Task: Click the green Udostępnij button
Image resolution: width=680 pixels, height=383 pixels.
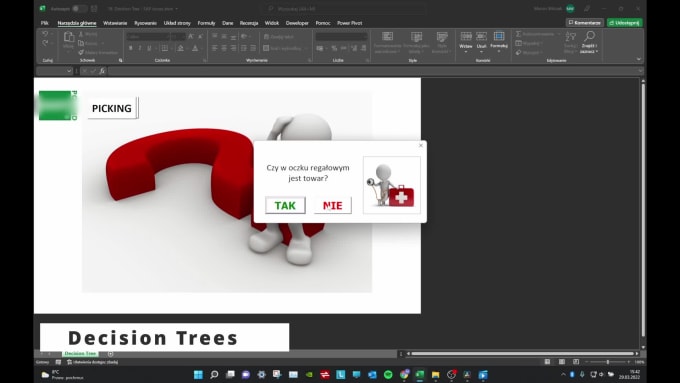Action: click(x=624, y=23)
